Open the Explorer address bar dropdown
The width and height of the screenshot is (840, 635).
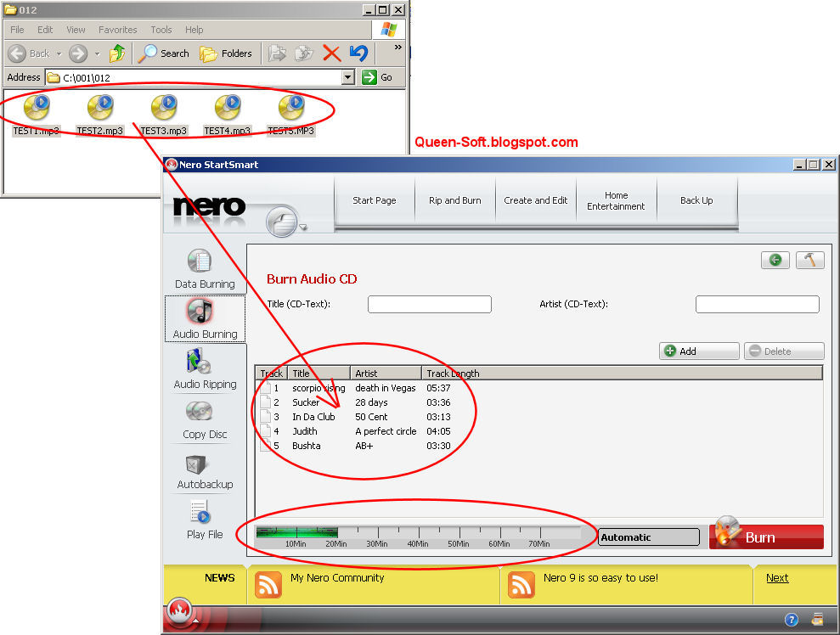click(x=348, y=77)
